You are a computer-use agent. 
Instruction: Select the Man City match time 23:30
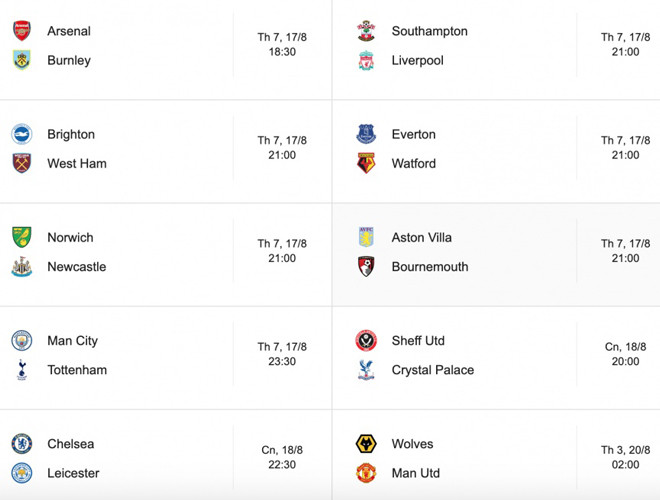click(282, 362)
